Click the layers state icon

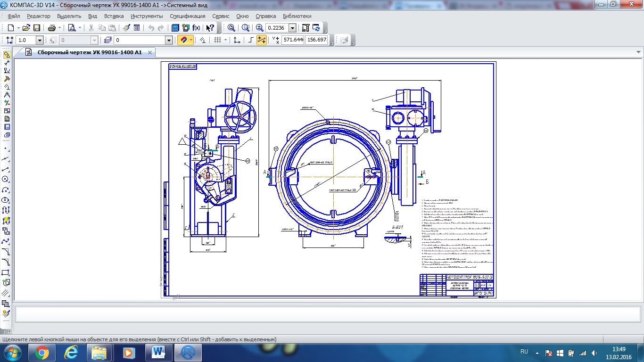pos(108,41)
